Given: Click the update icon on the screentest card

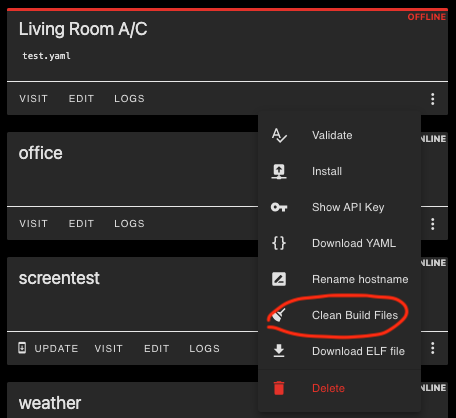Looking at the screenshot, I should click(22, 348).
